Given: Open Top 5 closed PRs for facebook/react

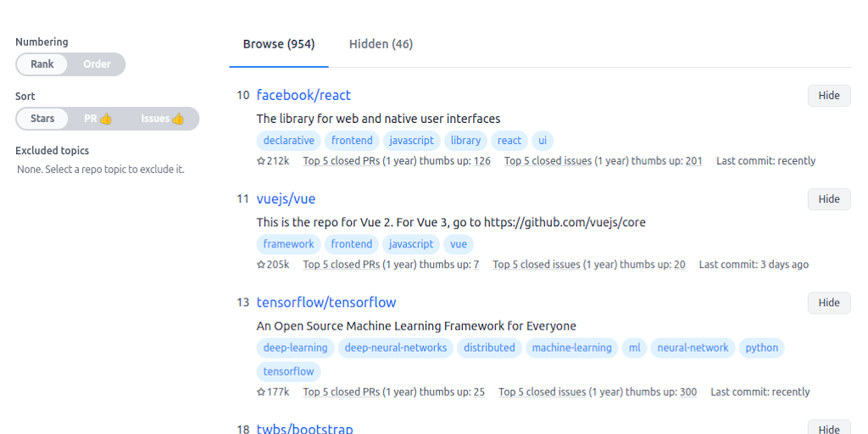Looking at the screenshot, I should click(x=342, y=161).
